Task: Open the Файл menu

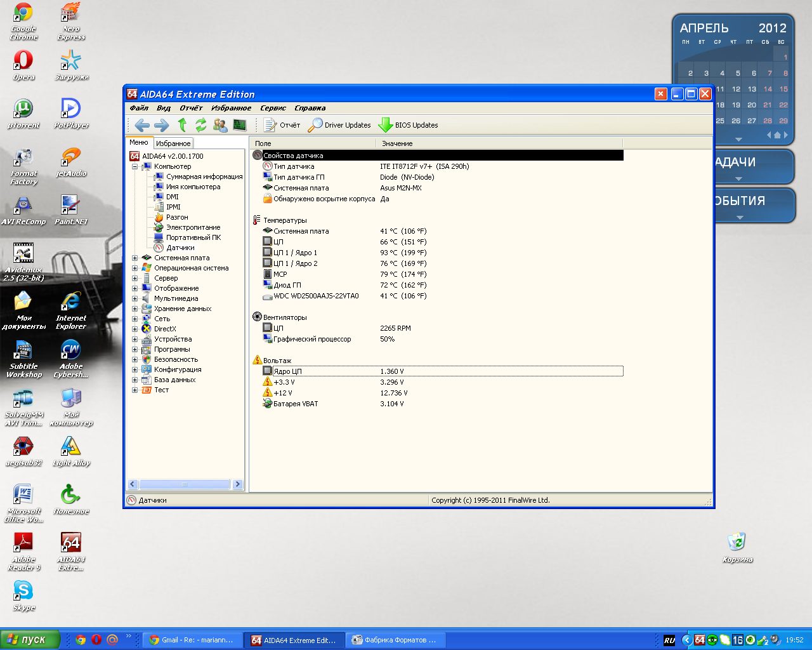Action: click(139, 108)
